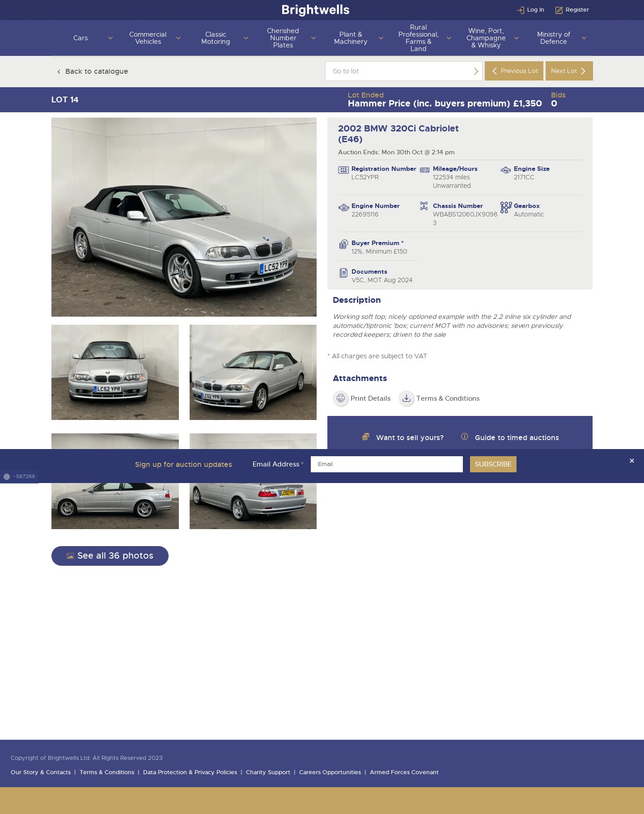
Task: Open the Cars menu item
Action: [80, 38]
